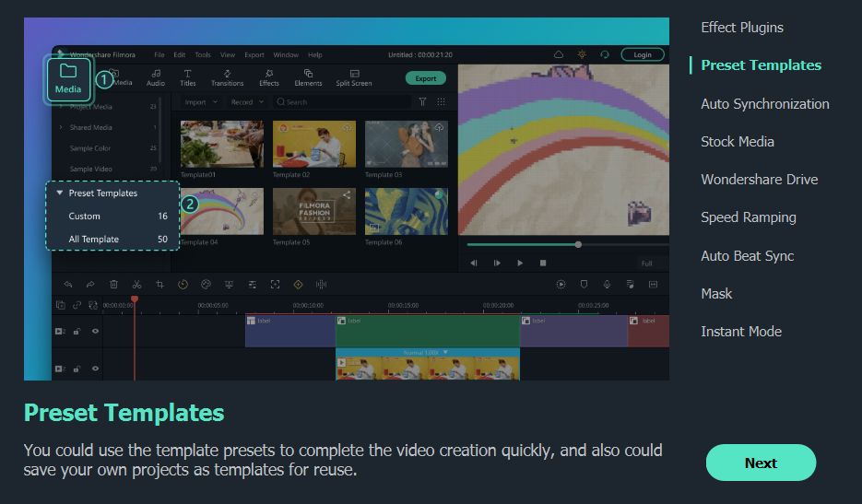862x504 pixels.
Task: Select the Template 02 thumbnail
Action: point(314,144)
